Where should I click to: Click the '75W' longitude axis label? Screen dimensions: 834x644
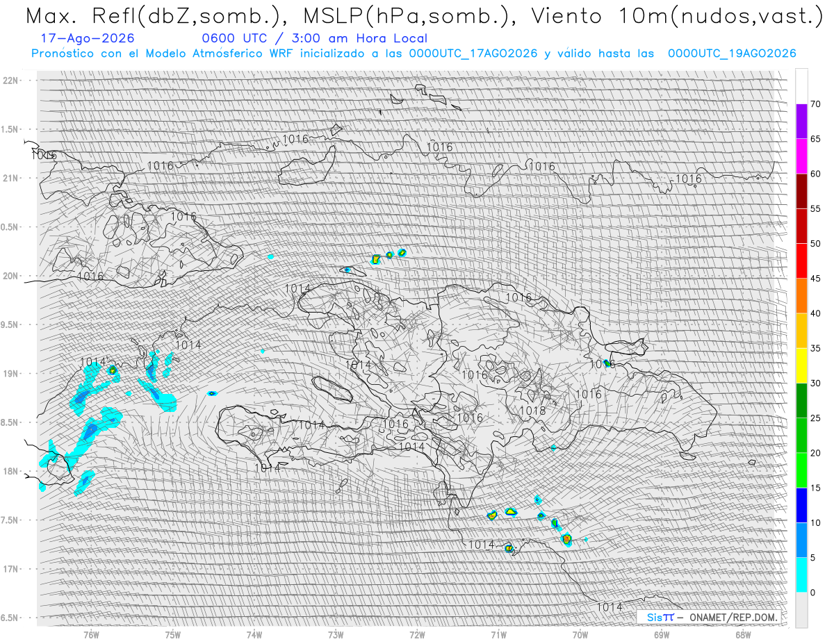click(173, 634)
